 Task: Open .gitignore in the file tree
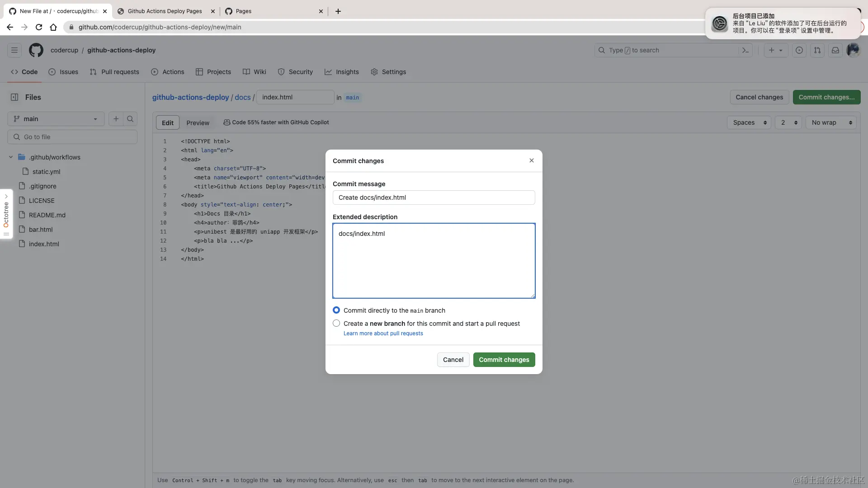click(42, 186)
